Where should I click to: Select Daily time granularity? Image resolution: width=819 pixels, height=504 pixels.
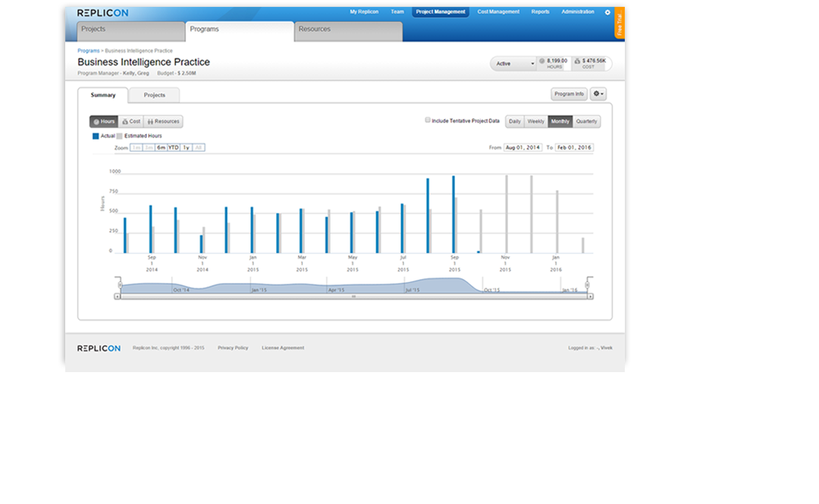514,122
